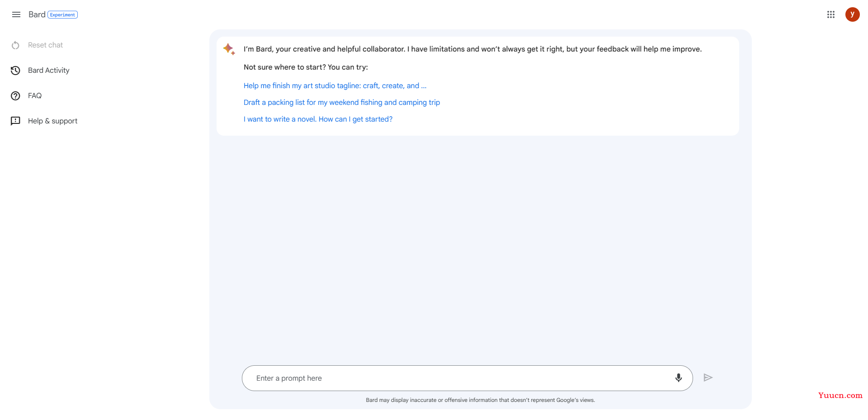Open Bard Activity from the sidebar
This screenshot has height=420, width=868.
(x=49, y=71)
